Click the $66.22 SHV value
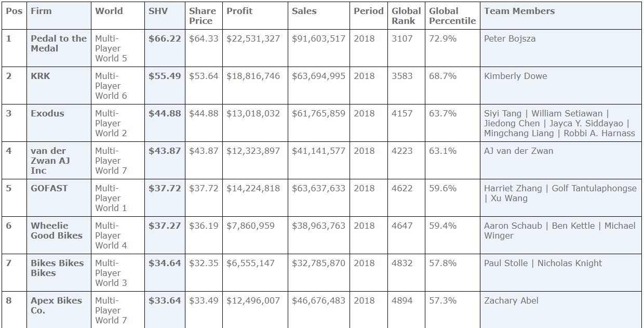 click(x=165, y=38)
